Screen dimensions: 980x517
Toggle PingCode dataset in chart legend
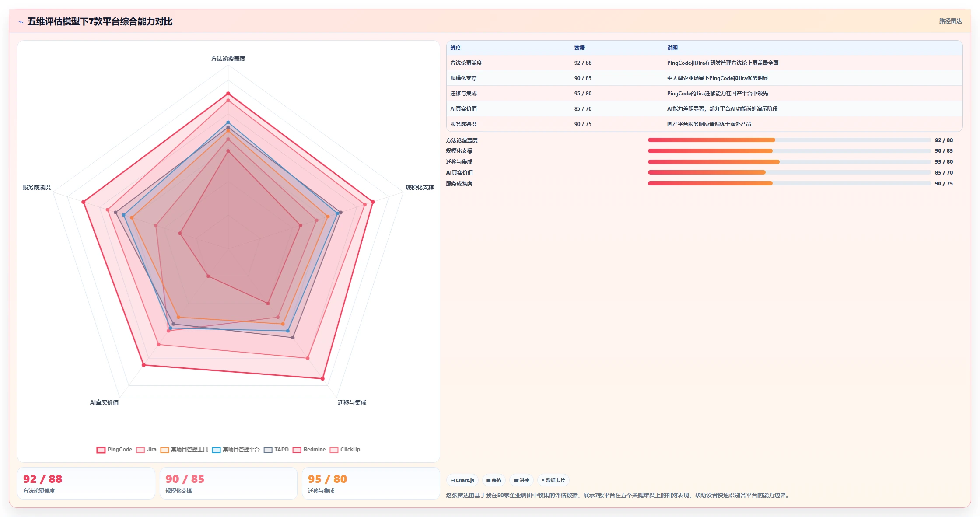pos(114,450)
